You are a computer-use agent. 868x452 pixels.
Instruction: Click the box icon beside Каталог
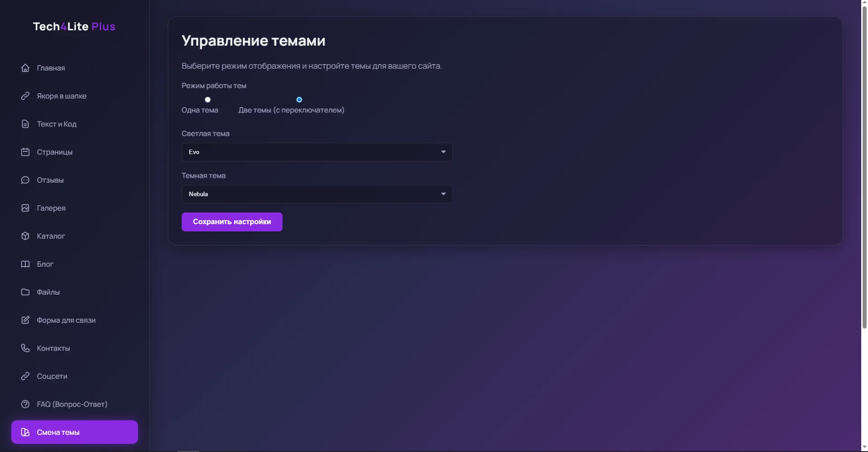[25, 236]
